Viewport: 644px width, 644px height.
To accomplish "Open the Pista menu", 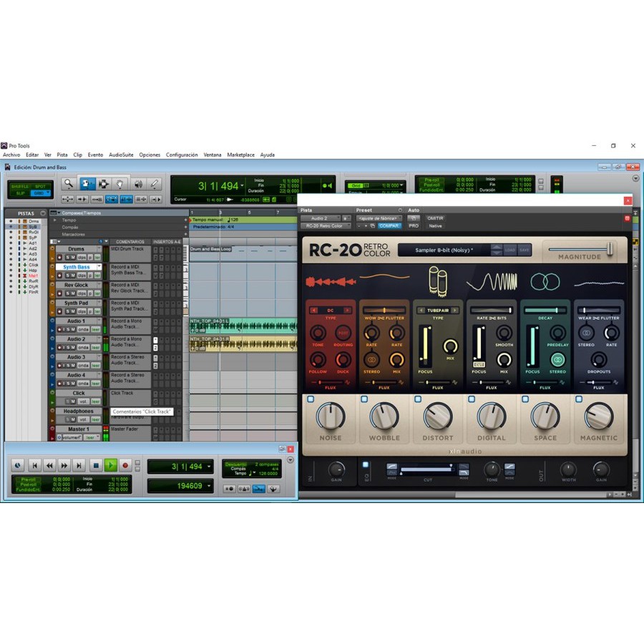I will (x=62, y=155).
